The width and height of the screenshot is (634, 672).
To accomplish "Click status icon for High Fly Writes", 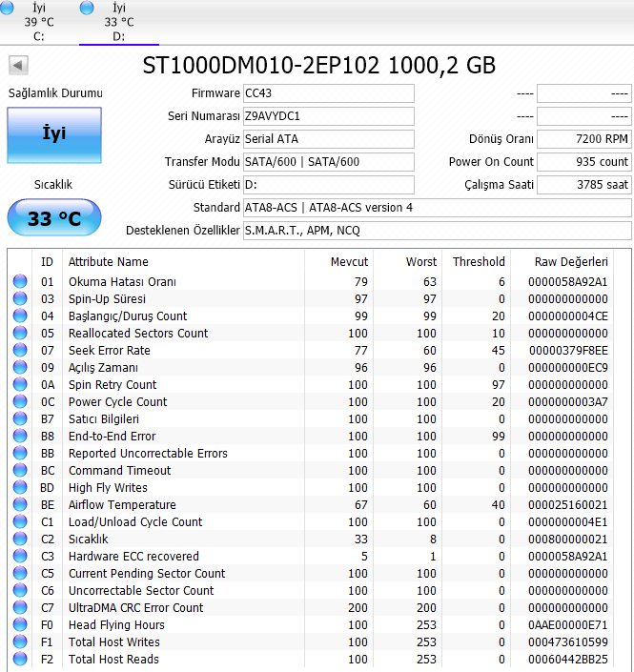I will click(20, 487).
